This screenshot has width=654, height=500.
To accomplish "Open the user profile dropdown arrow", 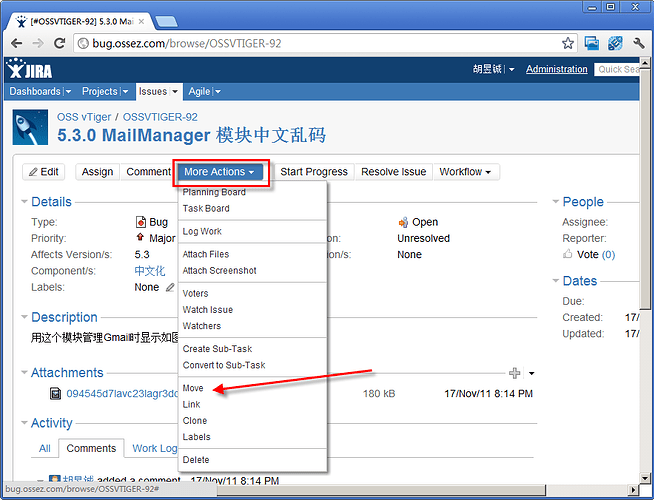I will [x=512, y=69].
